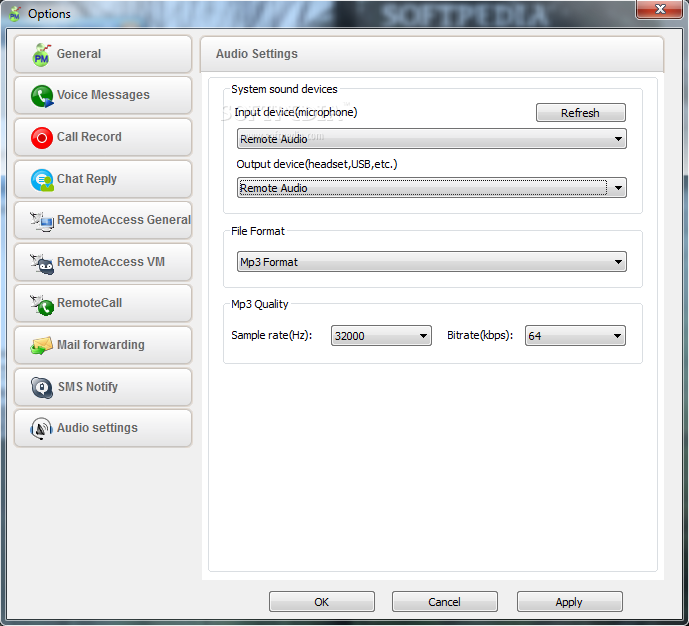689x626 pixels.
Task: Click the Output device(headset,USB,etc.) label
Action: point(317,164)
